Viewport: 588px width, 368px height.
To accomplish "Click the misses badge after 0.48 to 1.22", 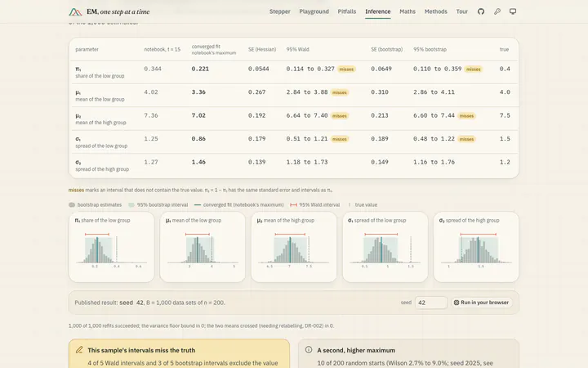I will coord(466,139).
